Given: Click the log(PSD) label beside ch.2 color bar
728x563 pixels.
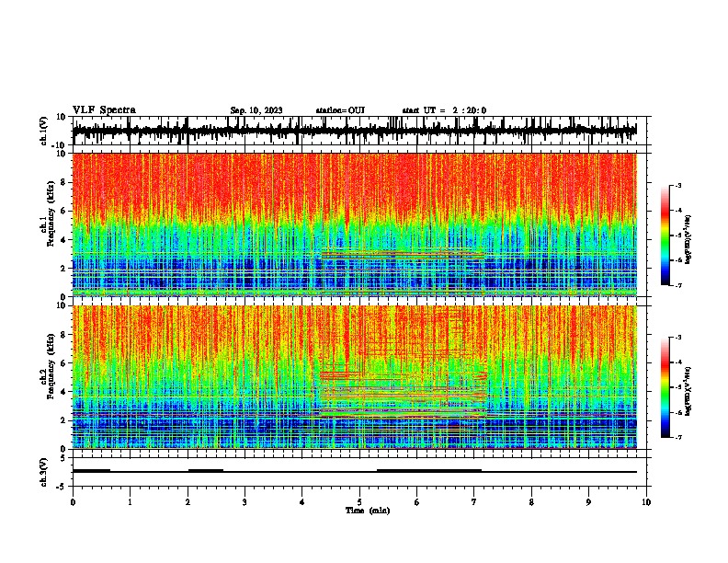Looking at the screenshot, I should tap(688, 391).
